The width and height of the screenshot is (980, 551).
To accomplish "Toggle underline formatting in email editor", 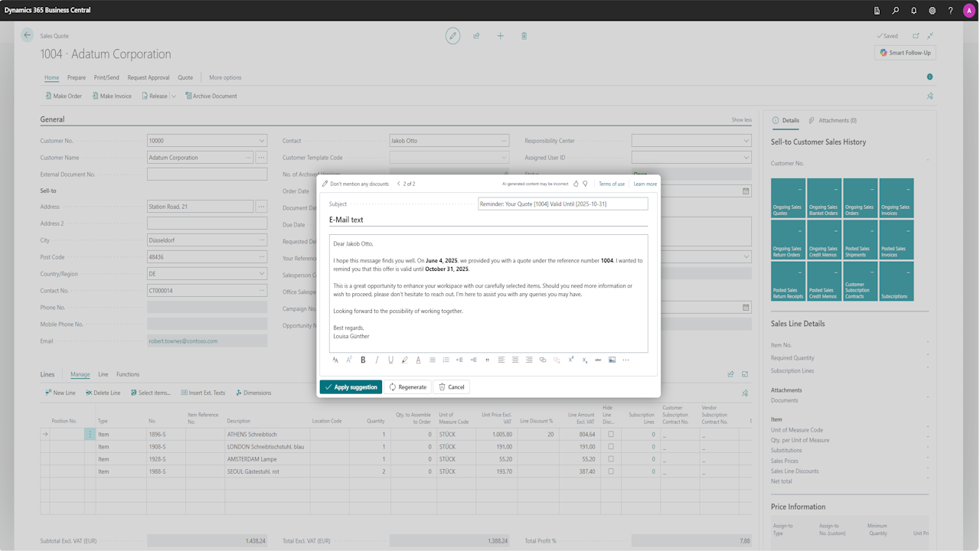I will point(390,360).
